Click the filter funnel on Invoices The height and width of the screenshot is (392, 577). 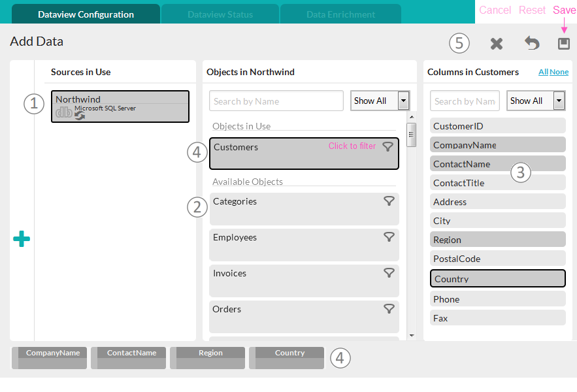point(389,272)
